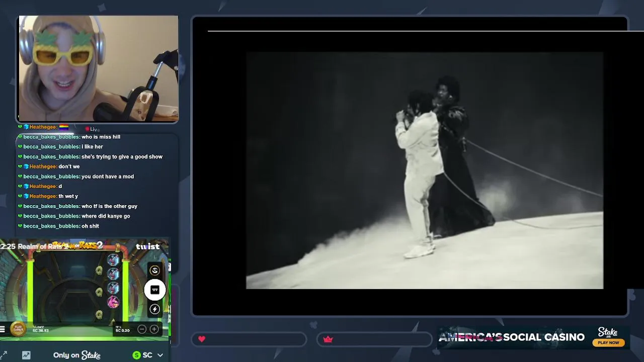
Task: Click the Realm of Rats 2 game title text
Action: pyautogui.click(x=43, y=246)
